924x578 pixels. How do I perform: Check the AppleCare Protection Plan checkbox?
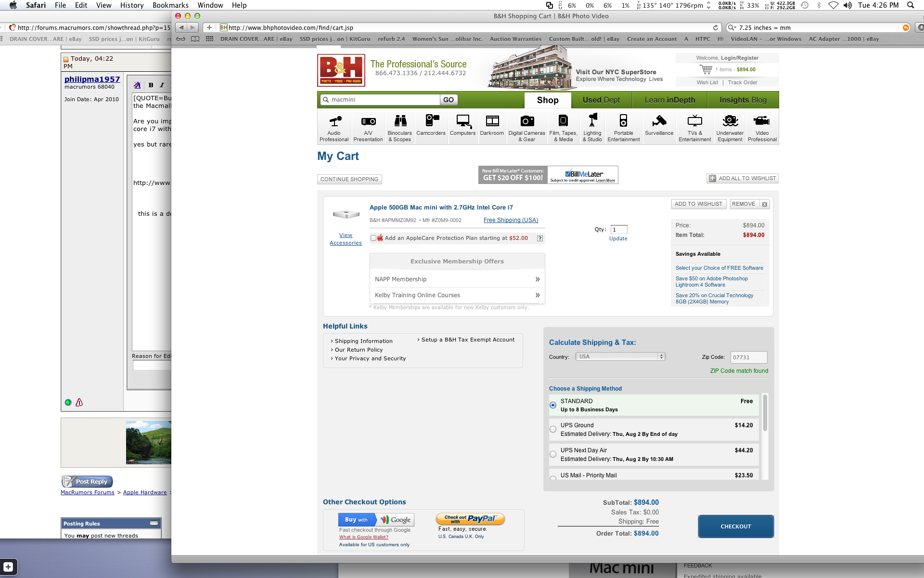point(373,238)
